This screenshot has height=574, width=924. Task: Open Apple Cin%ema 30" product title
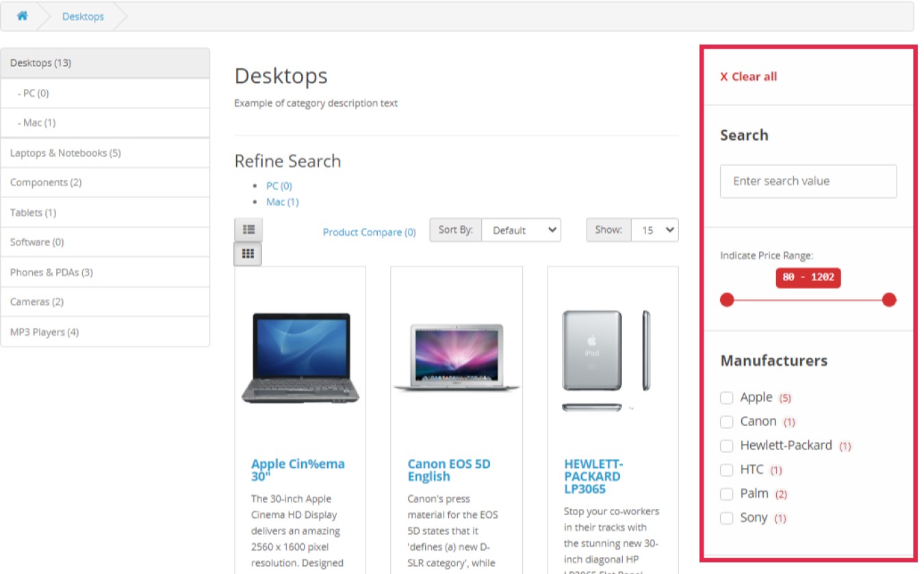pyautogui.click(x=298, y=470)
